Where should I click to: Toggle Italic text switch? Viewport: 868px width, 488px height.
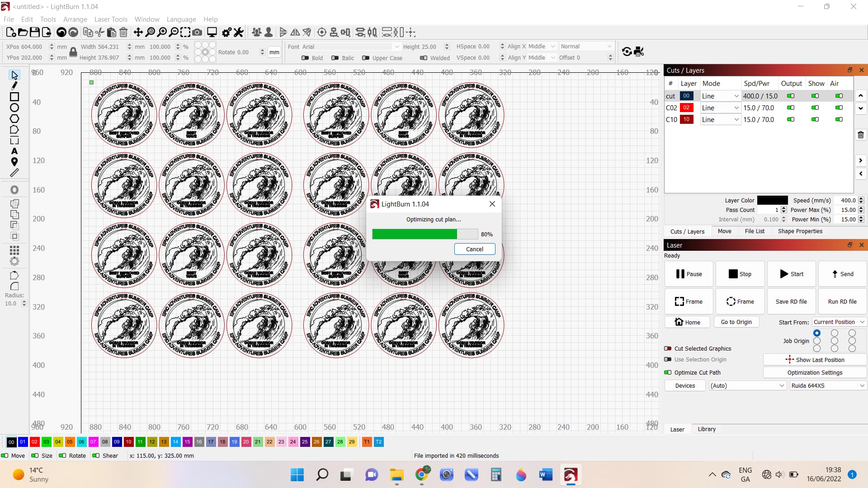coord(335,58)
